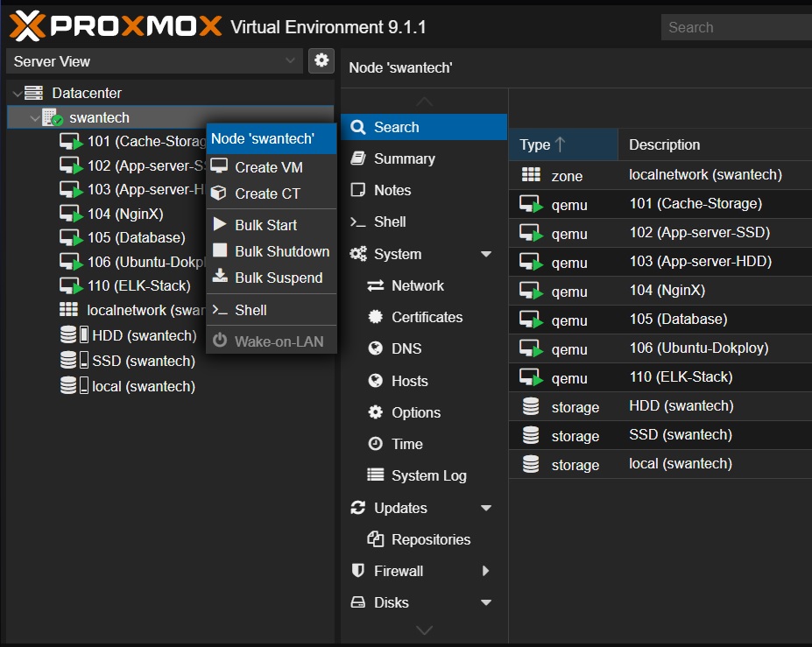Click the HDD storage icon in tree
The height and width of the screenshot is (647, 812).
(74, 335)
